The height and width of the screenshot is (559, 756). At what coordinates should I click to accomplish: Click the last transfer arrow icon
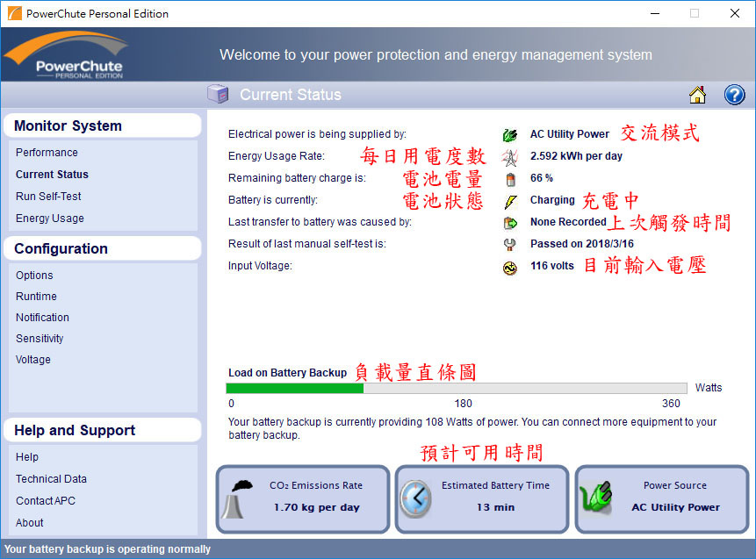pos(510,223)
